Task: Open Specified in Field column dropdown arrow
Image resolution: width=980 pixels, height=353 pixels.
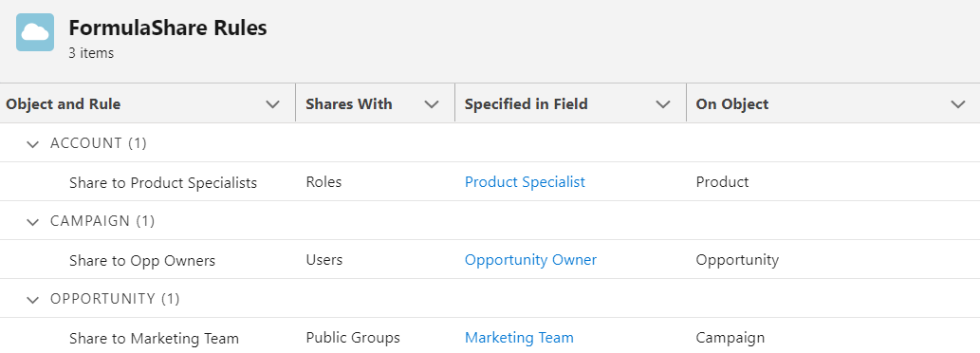Action: 663,104
